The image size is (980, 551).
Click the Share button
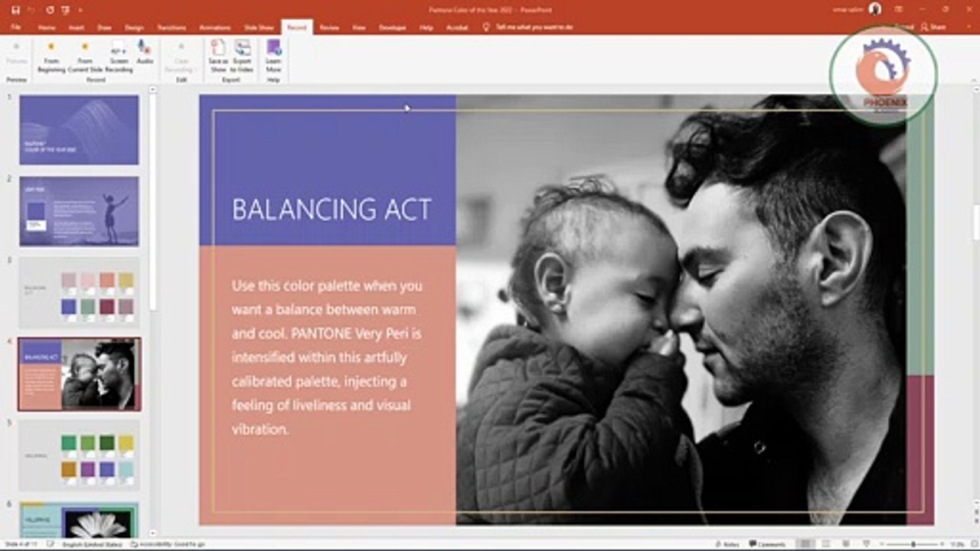tap(933, 27)
